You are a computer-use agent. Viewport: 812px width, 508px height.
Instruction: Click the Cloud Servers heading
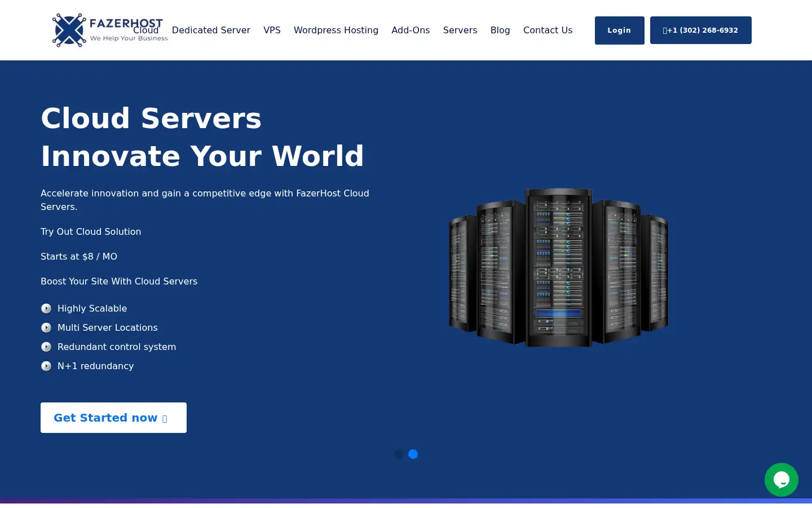click(151, 118)
